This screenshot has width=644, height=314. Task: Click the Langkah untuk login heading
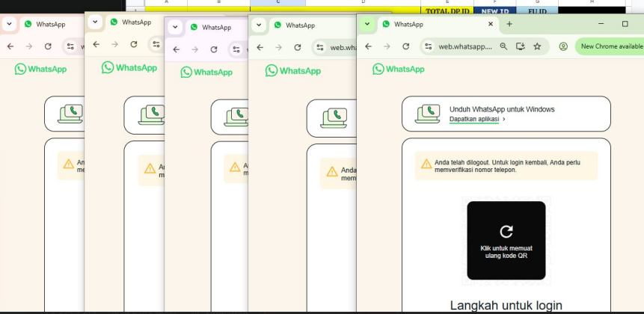[x=506, y=305]
